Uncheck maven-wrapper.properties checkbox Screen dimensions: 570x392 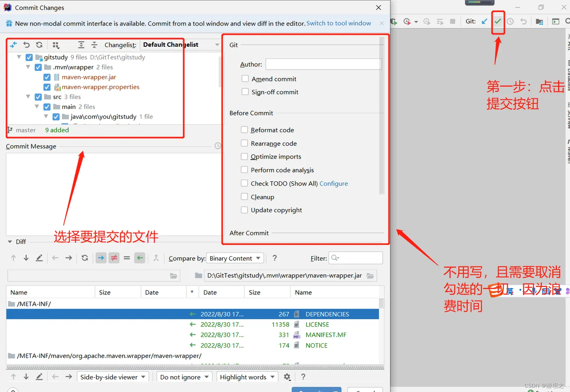(47, 87)
